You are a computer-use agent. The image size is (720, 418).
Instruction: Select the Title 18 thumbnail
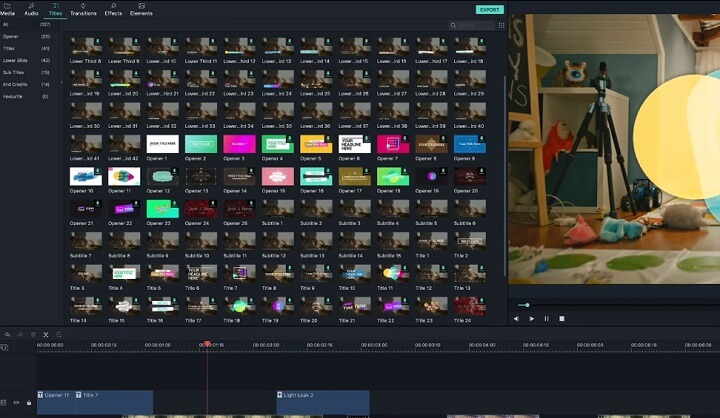[239, 306]
